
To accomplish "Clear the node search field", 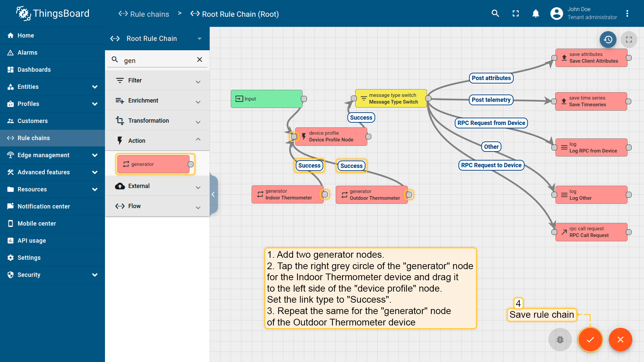I will pyautogui.click(x=200, y=60).
